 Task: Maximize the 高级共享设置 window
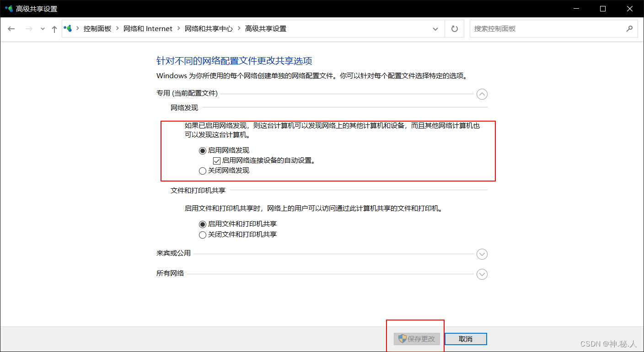pyautogui.click(x=603, y=9)
